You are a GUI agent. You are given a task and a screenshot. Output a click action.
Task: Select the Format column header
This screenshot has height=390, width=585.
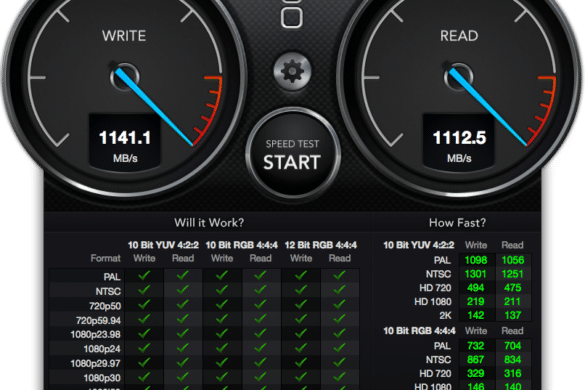tap(106, 258)
